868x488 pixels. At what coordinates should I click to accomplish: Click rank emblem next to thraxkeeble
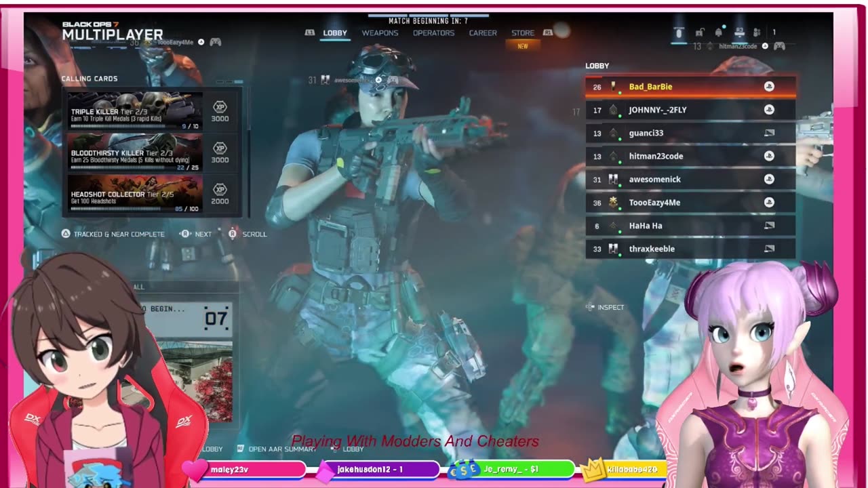coord(614,249)
